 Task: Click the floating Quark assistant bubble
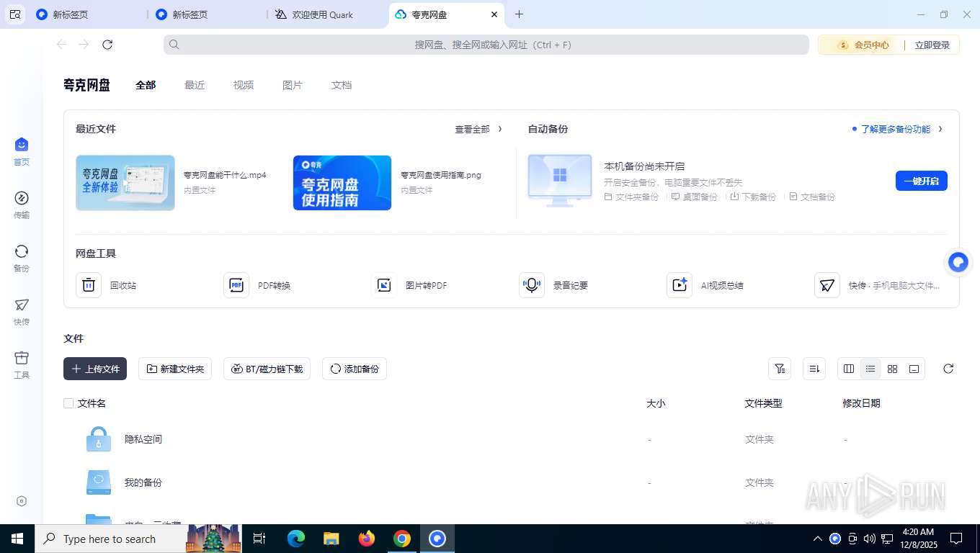(958, 262)
